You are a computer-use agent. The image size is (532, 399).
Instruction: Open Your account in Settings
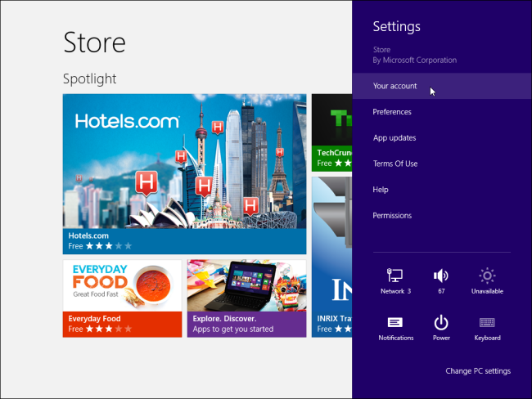[x=442, y=86]
